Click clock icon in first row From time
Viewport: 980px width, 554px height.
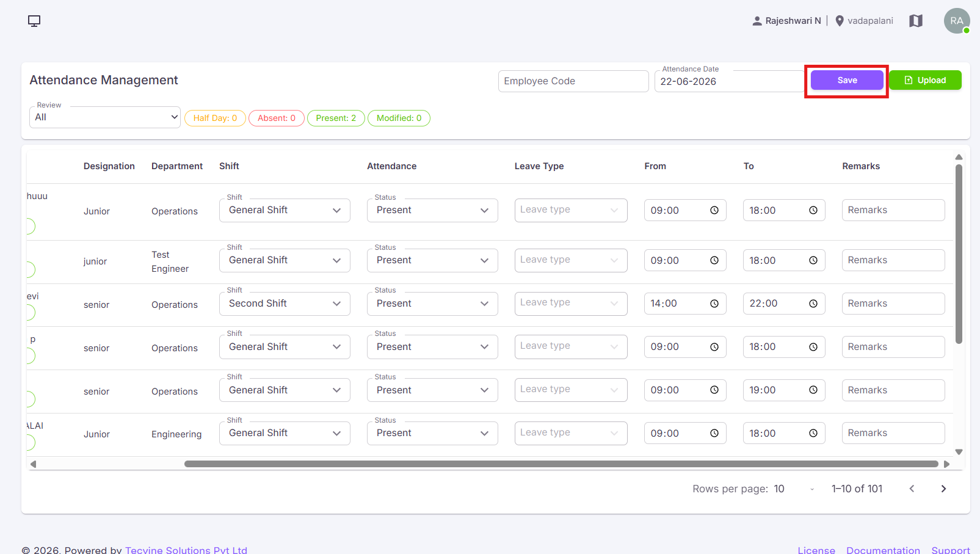[x=714, y=210]
